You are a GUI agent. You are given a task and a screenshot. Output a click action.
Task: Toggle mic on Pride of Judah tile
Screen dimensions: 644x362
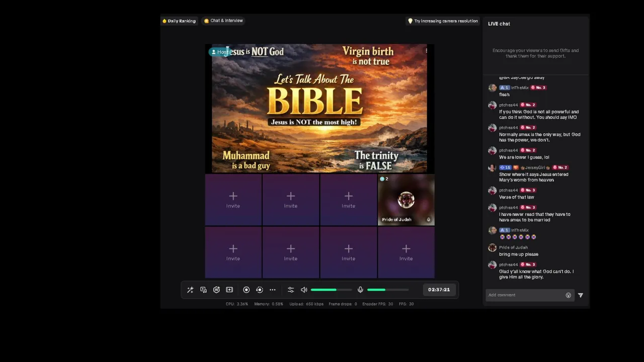[429, 220]
